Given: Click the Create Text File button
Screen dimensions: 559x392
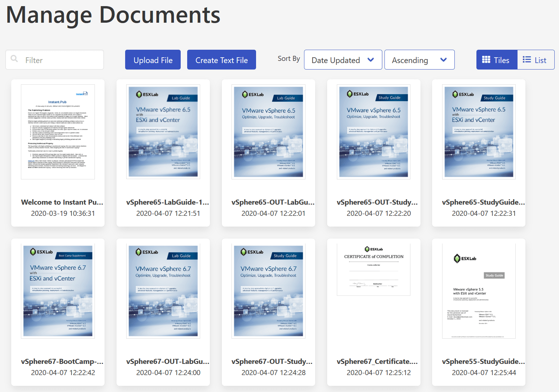Looking at the screenshot, I should pyautogui.click(x=221, y=59).
